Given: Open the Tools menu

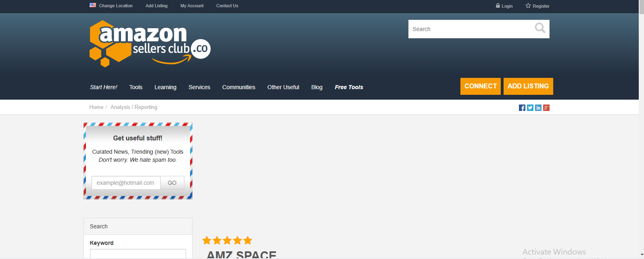Looking at the screenshot, I should tap(136, 87).
